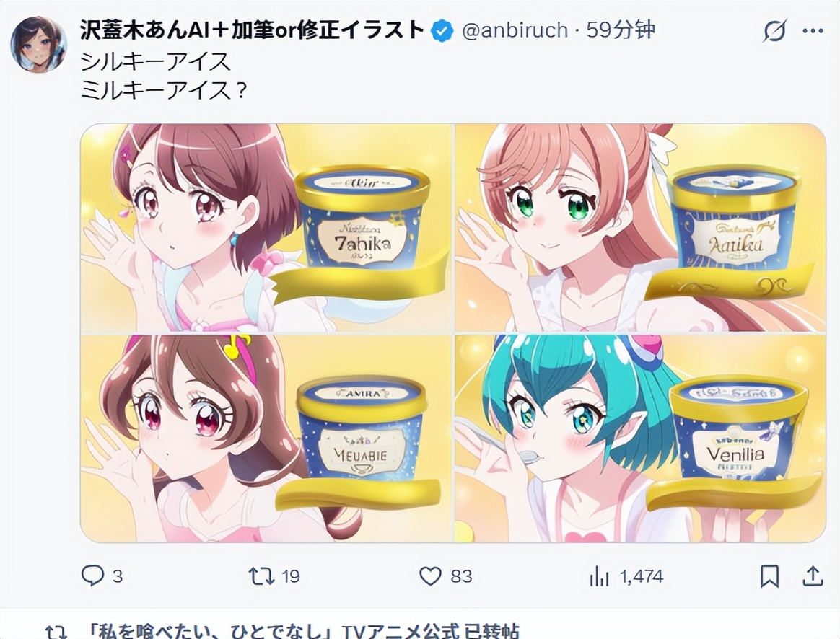Click the シルキーアイス tweet text
This screenshot has height=639, width=840.
pyautogui.click(x=155, y=61)
